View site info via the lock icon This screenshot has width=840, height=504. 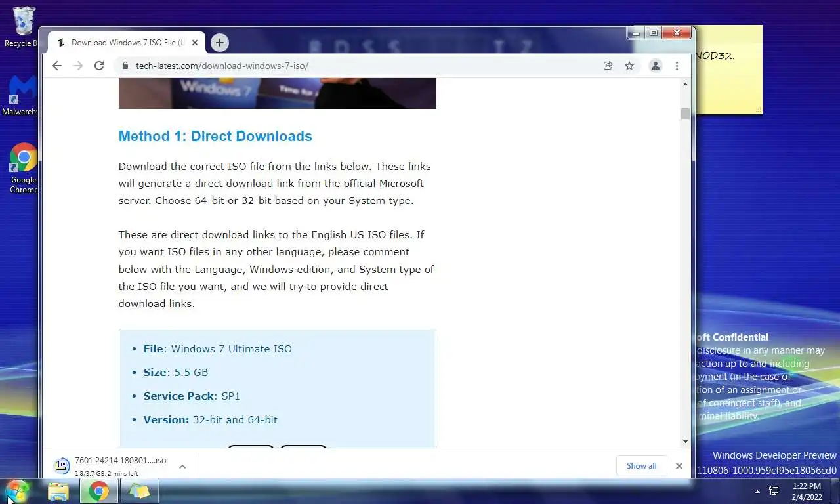[125, 66]
